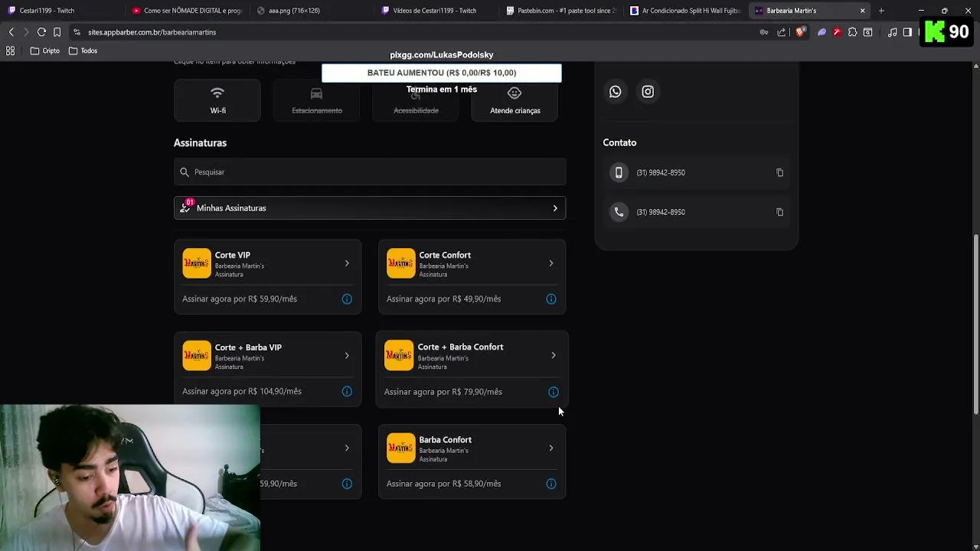Click the password key icon in address bar
Viewport: 980px width, 551px height.
click(x=763, y=32)
